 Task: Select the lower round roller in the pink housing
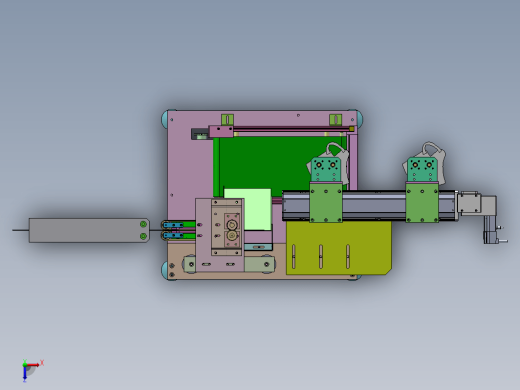pyautogui.click(x=232, y=236)
